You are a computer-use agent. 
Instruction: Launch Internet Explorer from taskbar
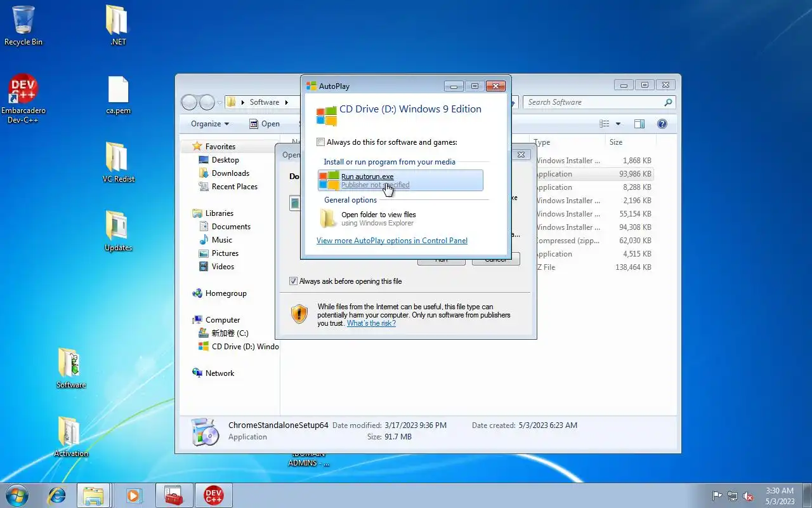coord(57,495)
